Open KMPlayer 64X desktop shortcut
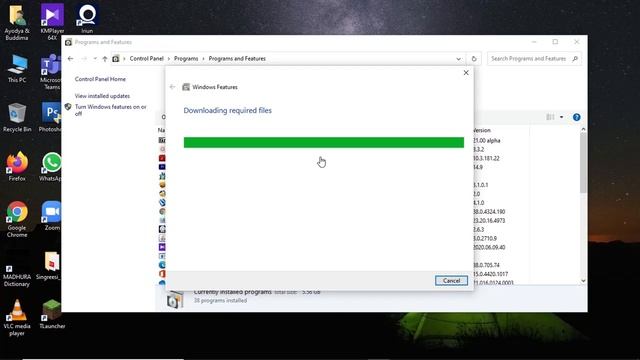The image size is (640, 360). [x=52, y=22]
